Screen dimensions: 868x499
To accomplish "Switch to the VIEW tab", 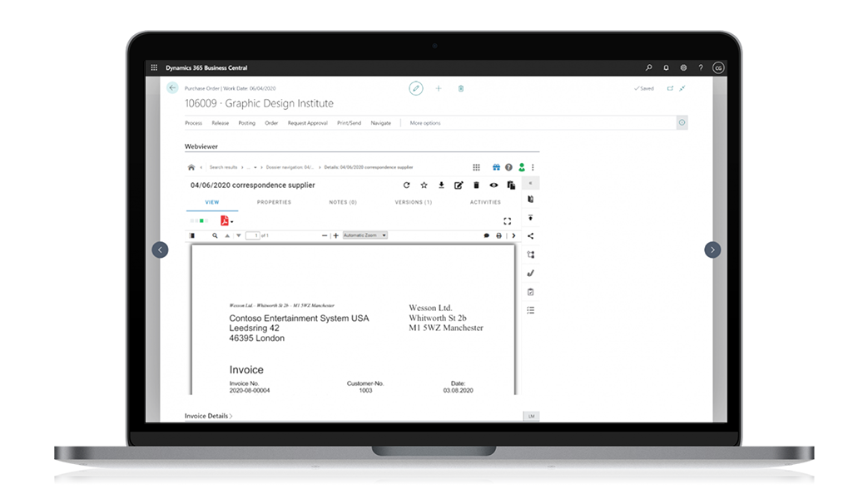I will tap(212, 202).
